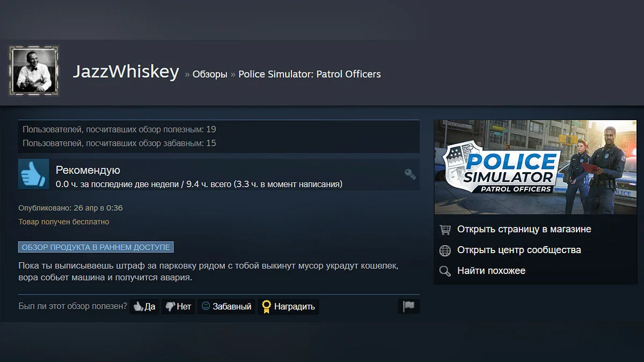The width and height of the screenshot is (644, 362).
Task: Click the Наградить award button
Action: [288, 307]
